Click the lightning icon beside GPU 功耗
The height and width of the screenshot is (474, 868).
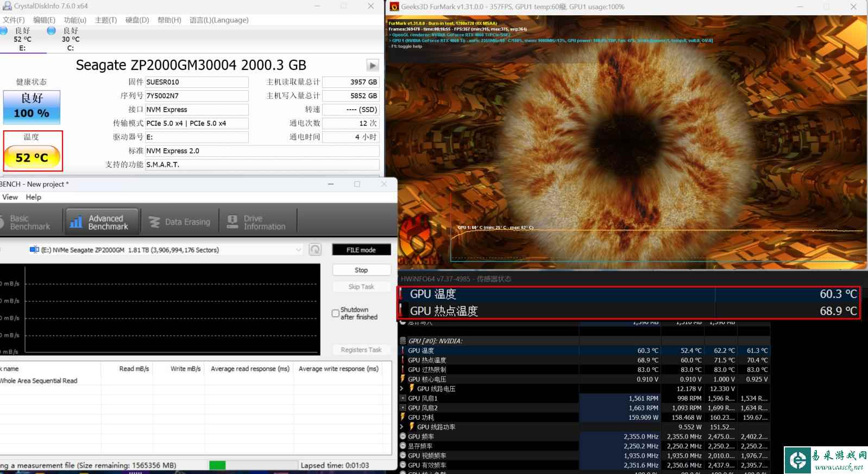point(402,417)
